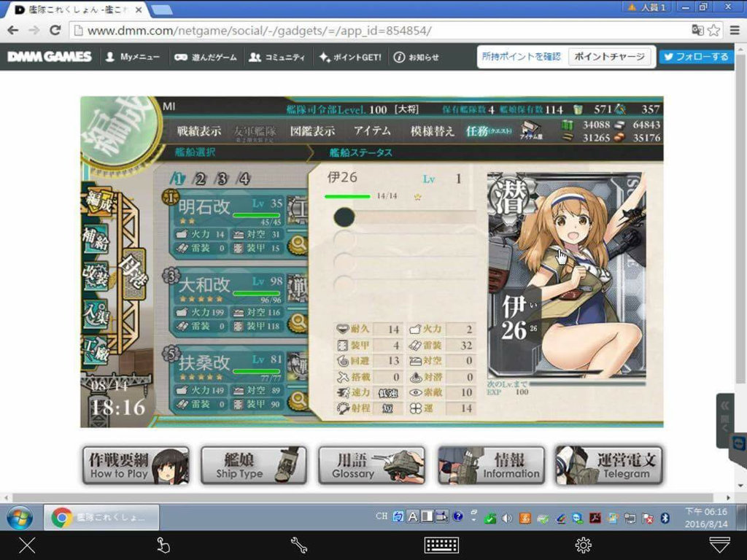Open the 情報 Information button
This screenshot has width=747, height=560.
pyautogui.click(x=491, y=466)
